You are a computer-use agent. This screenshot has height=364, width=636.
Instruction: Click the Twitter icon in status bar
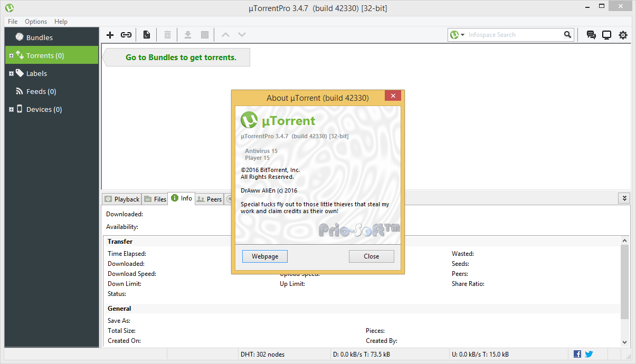pyautogui.click(x=589, y=354)
